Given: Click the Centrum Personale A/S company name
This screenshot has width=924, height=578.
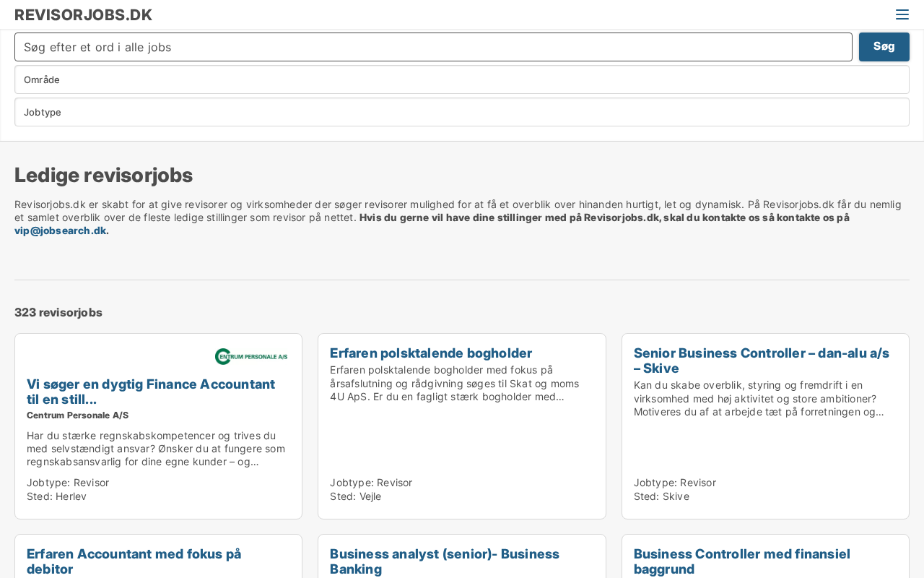Looking at the screenshot, I should coord(77,415).
